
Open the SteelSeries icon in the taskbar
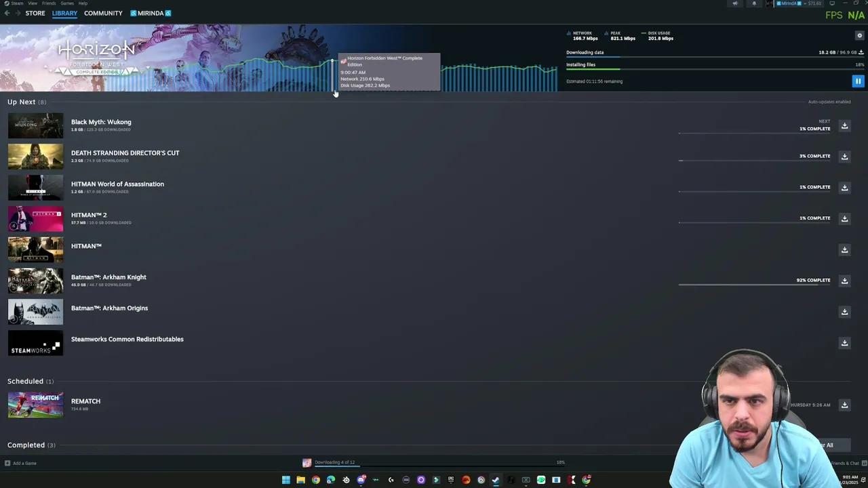click(x=346, y=480)
